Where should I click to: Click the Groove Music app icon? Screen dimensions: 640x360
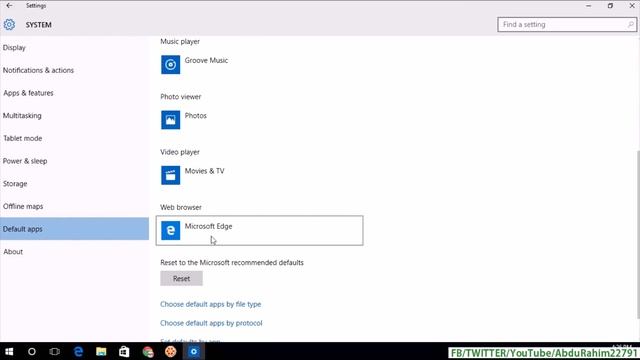click(x=170, y=64)
